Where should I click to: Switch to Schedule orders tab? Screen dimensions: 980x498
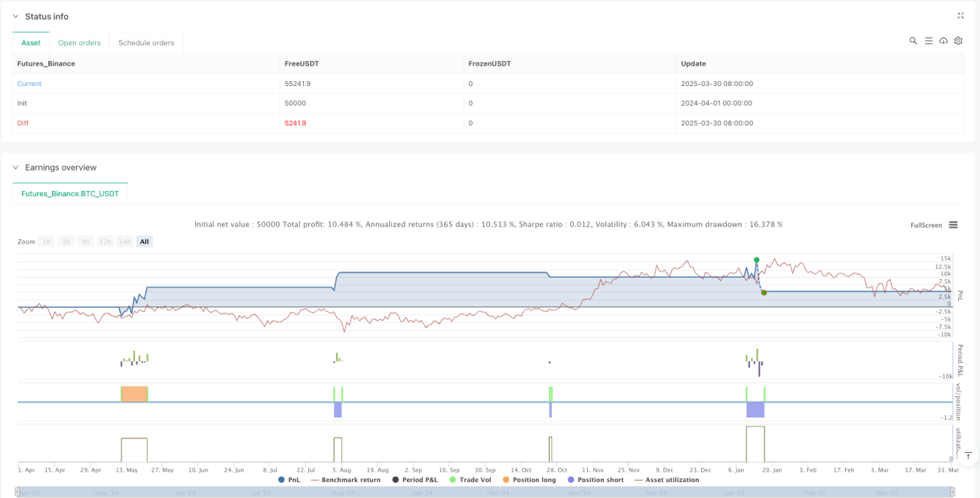[146, 43]
